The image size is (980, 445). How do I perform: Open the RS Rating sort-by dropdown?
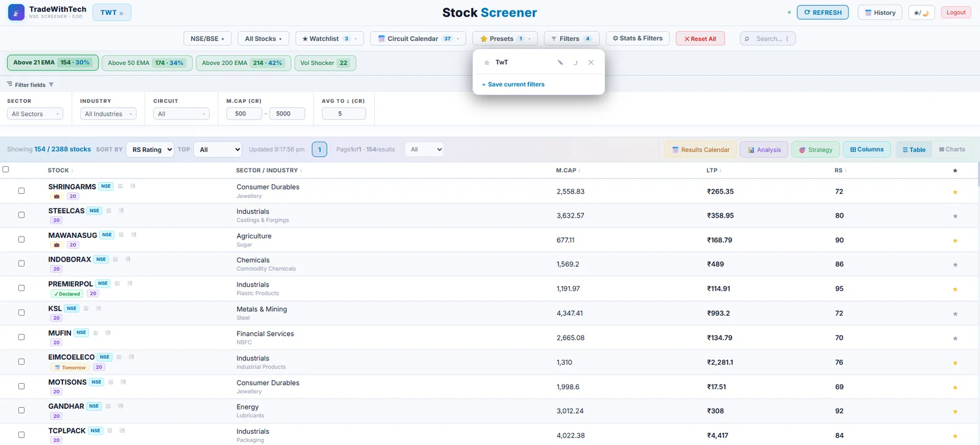pos(150,150)
